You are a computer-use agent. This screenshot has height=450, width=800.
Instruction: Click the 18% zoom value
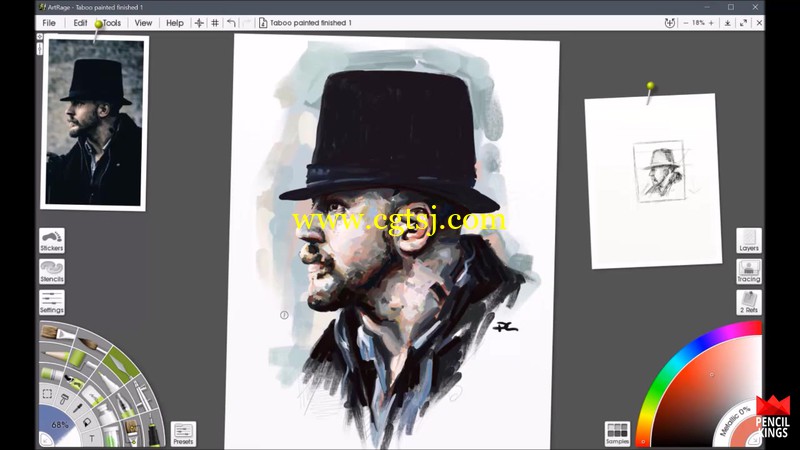click(x=698, y=23)
